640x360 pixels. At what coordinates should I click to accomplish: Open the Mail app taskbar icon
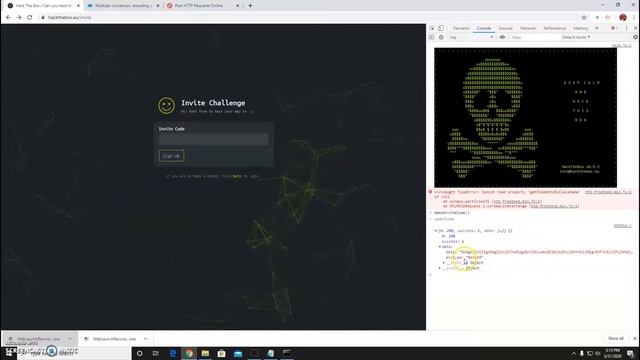pos(238,353)
